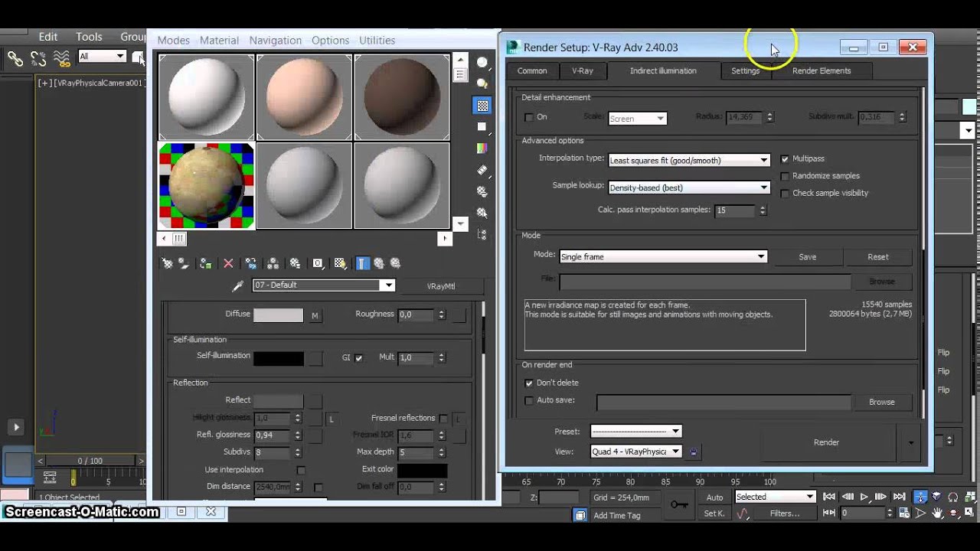
Task: Click the Exit color swatch
Action: pos(422,470)
